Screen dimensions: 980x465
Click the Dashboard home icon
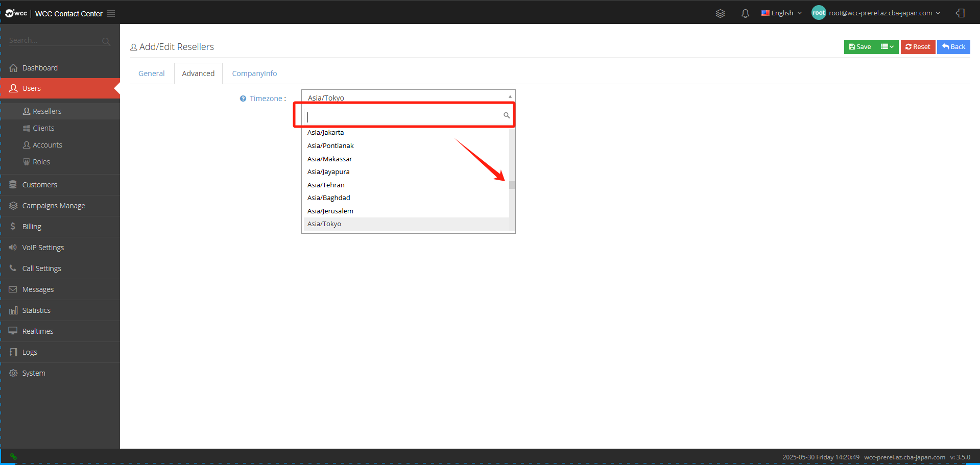[x=13, y=68]
